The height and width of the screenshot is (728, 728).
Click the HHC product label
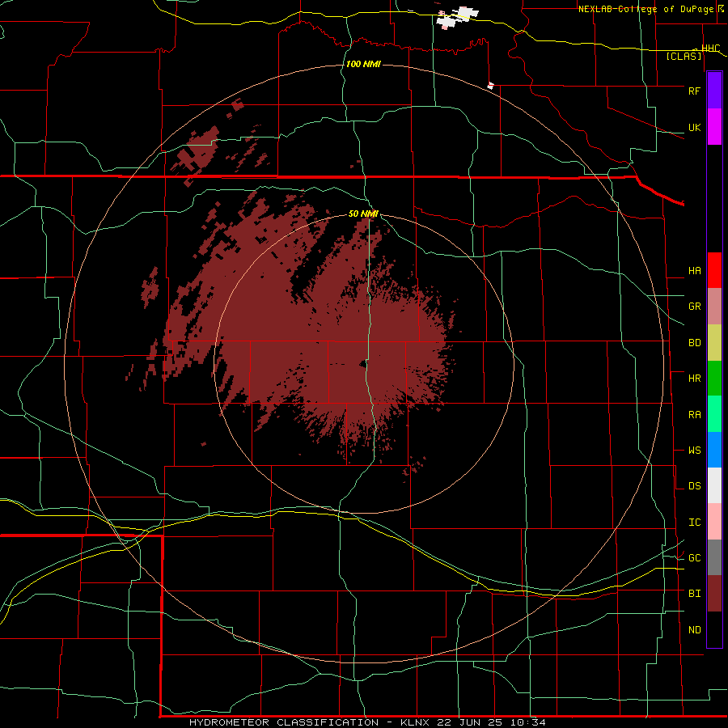click(710, 49)
